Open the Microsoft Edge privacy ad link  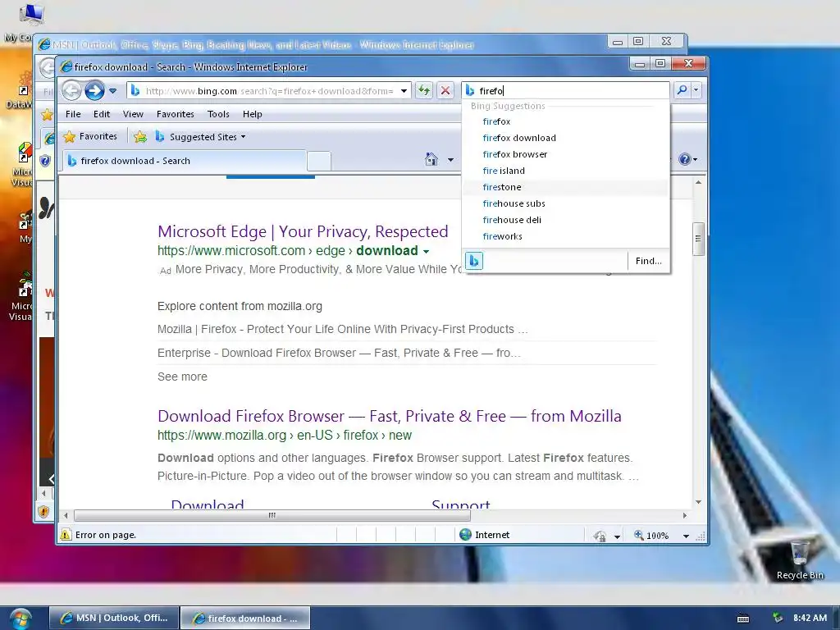(x=303, y=231)
